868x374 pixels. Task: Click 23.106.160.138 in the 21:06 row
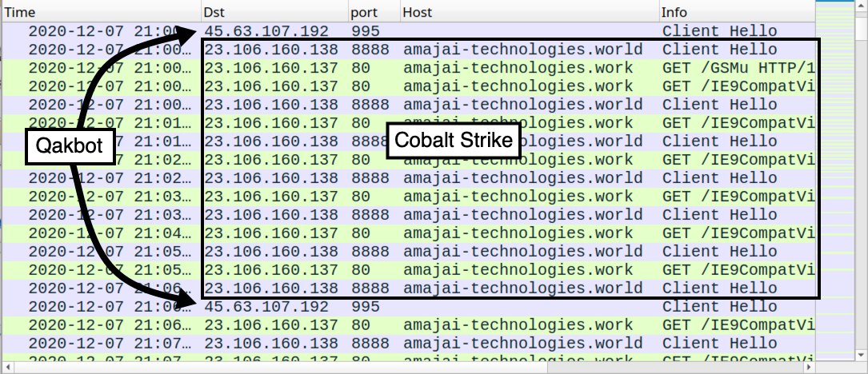(270, 288)
